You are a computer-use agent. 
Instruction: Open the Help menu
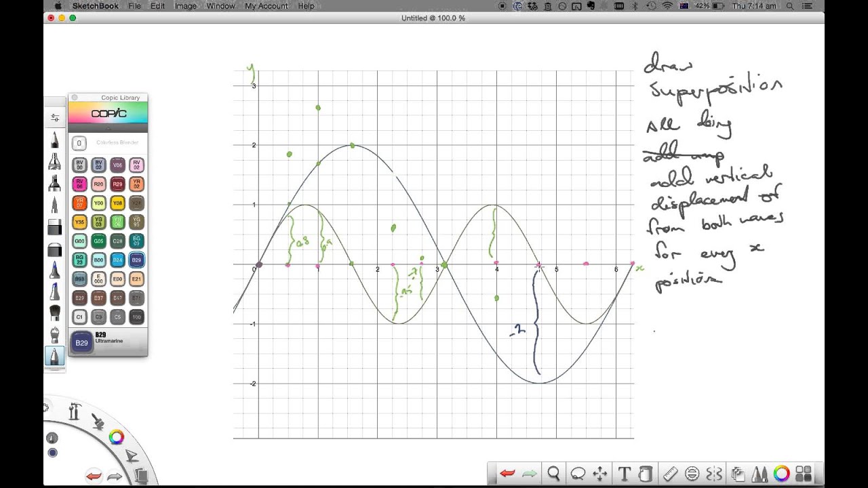pos(306,6)
